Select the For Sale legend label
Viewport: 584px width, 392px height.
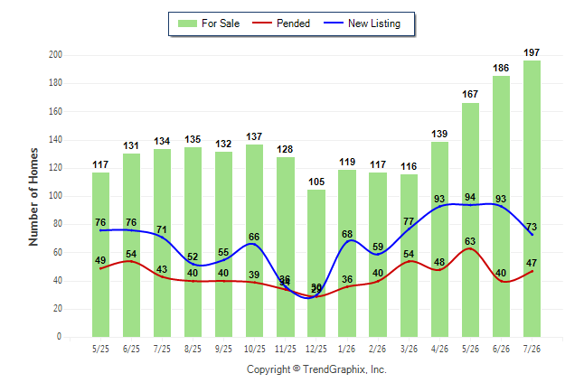pyautogui.click(x=221, y=23)
